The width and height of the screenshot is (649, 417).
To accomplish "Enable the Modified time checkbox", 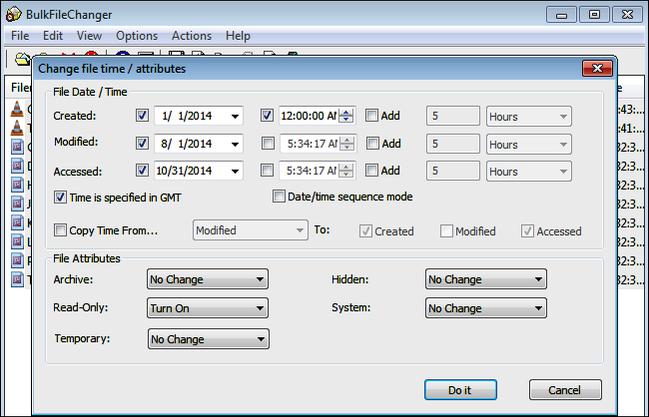I will pos(268,144).
